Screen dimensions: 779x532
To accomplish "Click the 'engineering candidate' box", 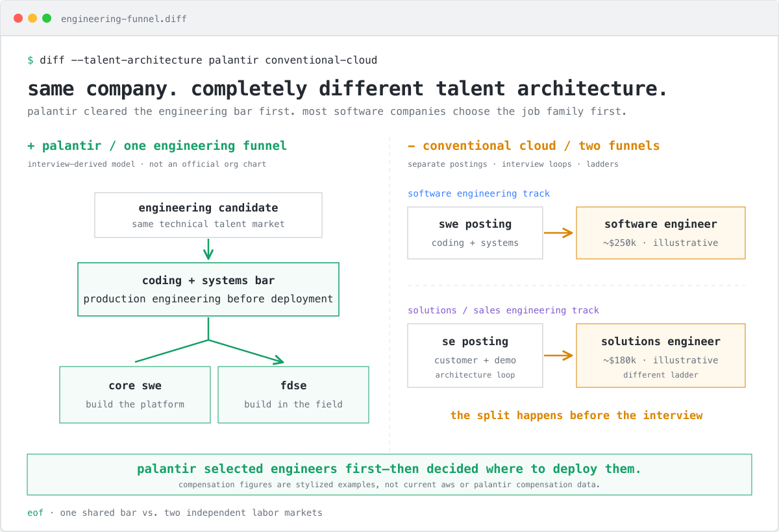I will pos(208,215).
